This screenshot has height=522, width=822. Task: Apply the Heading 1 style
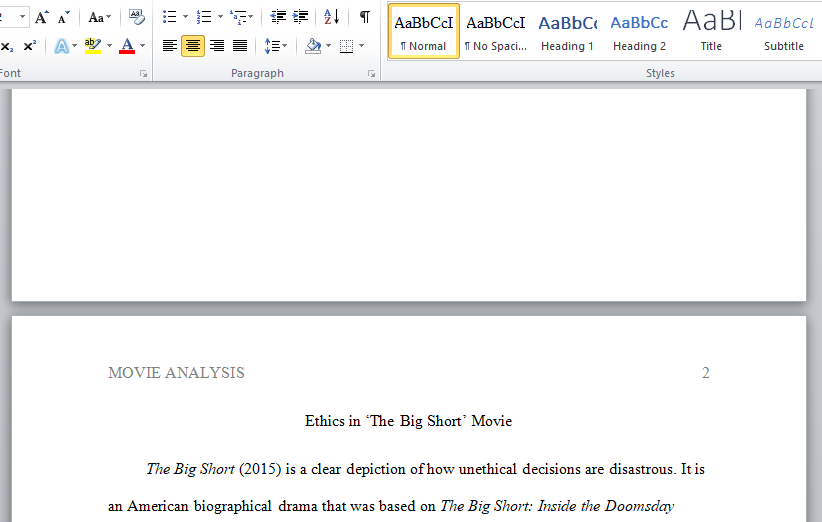pyautogui.click(x=567, y=31)
